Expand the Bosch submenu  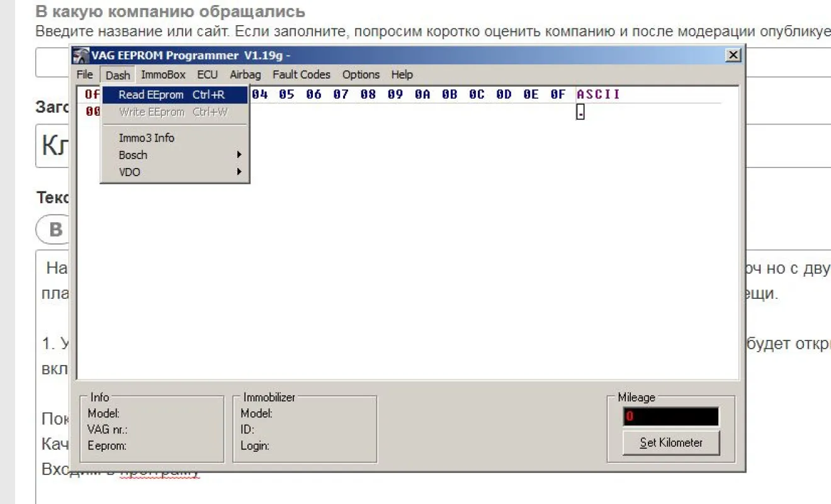coord(174,155)
